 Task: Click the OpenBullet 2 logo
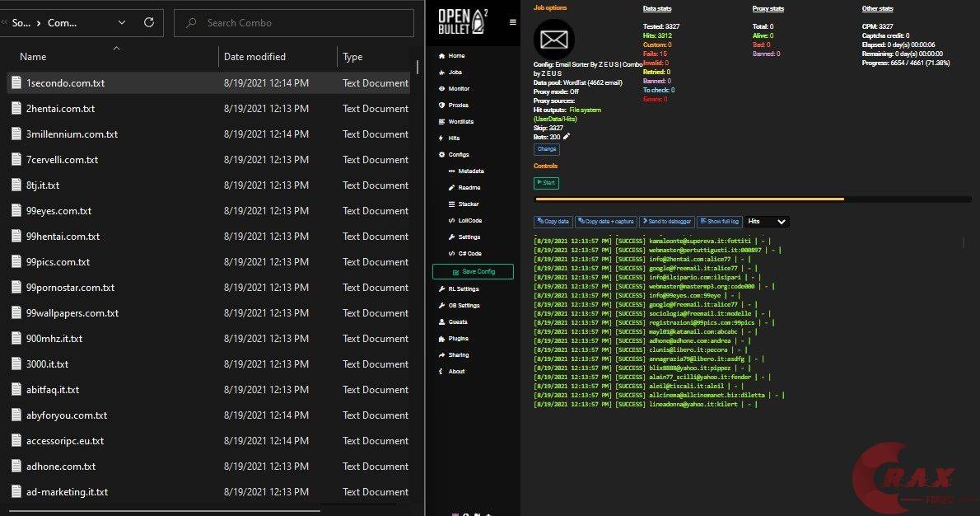pyautogui.click(x=463, y=22)
